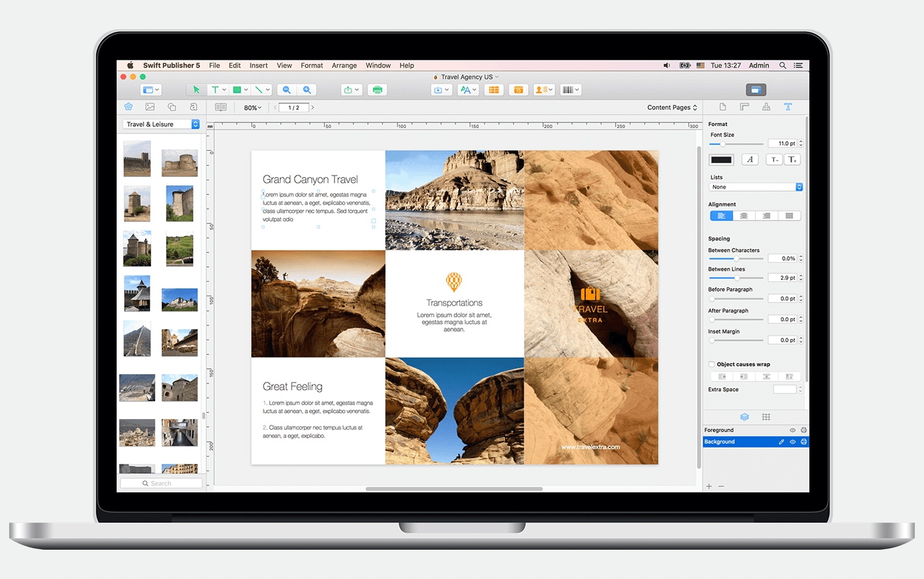Screen dimensions: 924x579
Task: Open the Format menu
Action: 312,66
